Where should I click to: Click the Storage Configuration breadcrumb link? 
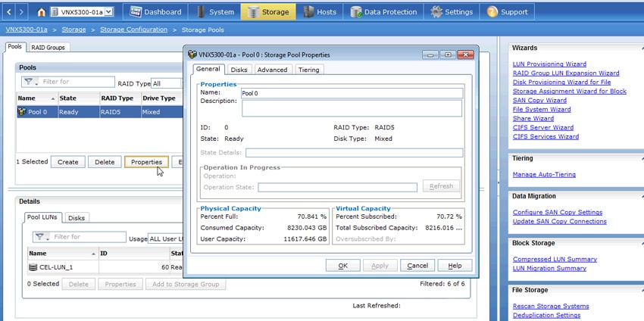tap(134, 30)
